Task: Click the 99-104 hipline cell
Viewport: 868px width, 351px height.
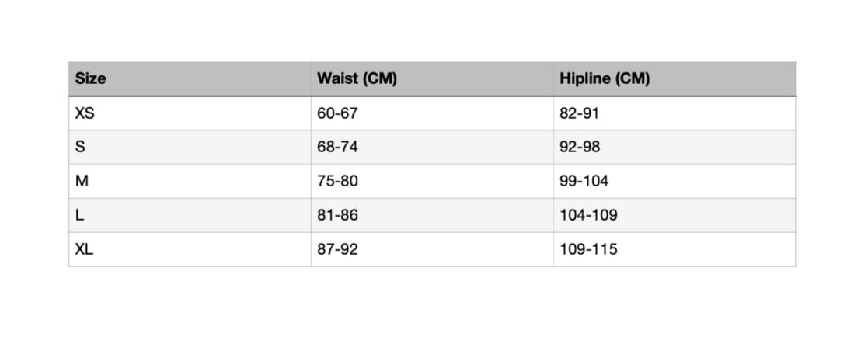Action: point(584,182)
